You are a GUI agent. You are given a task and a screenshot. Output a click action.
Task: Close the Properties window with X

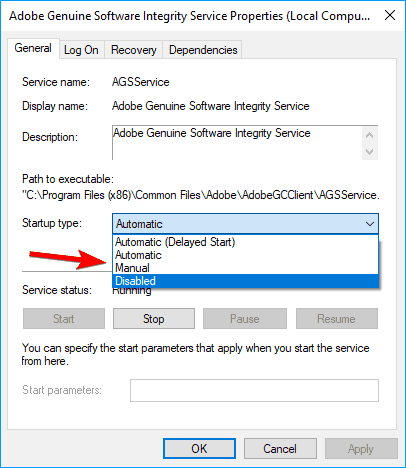[x=390, y=15]
